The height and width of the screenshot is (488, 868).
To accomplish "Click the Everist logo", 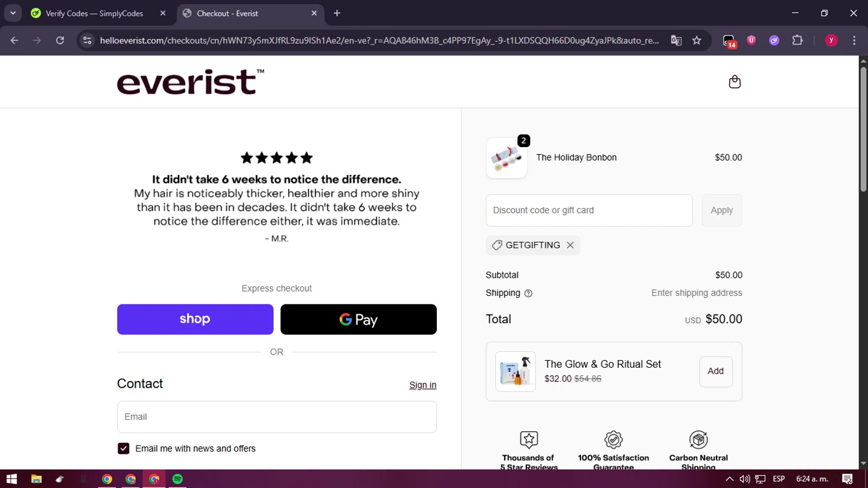I will [x=190, y=82].
